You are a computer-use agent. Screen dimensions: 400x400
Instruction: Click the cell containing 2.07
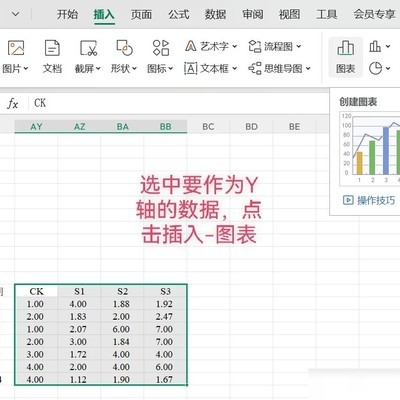tap(79, 329)
